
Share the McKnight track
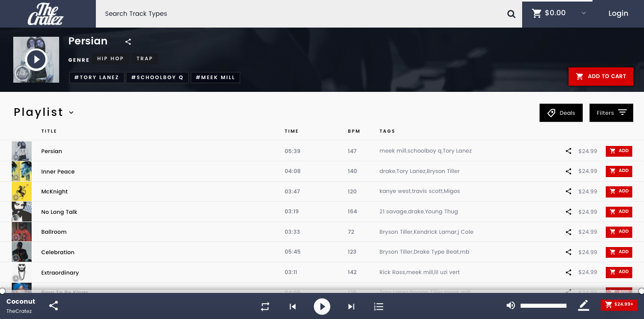point(569,191)
